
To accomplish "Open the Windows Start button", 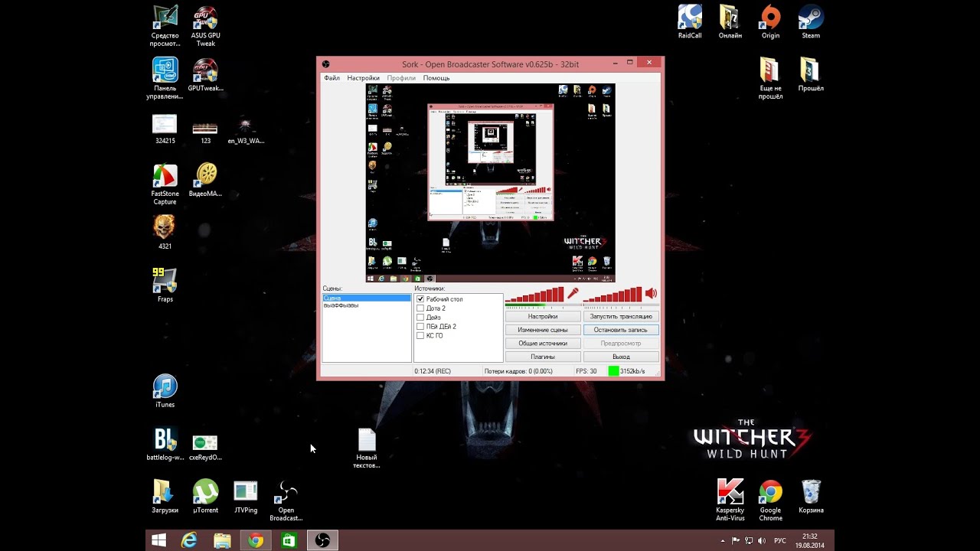I will 158,540.
